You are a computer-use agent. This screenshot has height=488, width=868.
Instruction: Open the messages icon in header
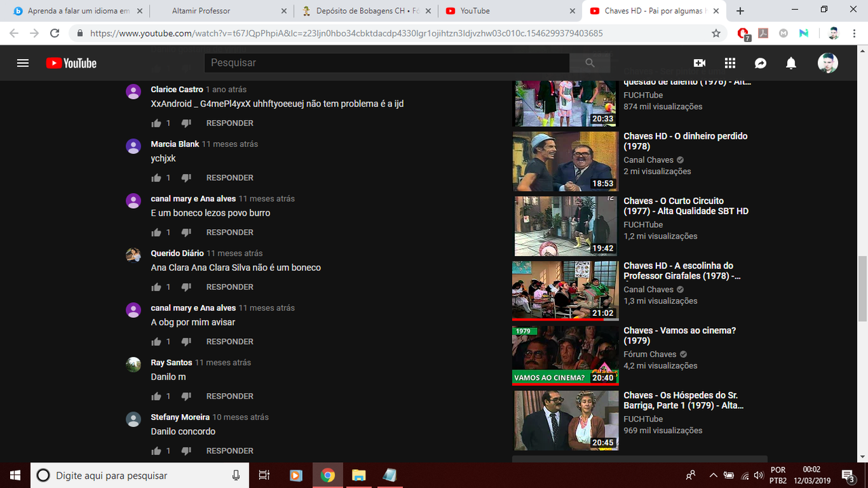click(x=761, y=63)
